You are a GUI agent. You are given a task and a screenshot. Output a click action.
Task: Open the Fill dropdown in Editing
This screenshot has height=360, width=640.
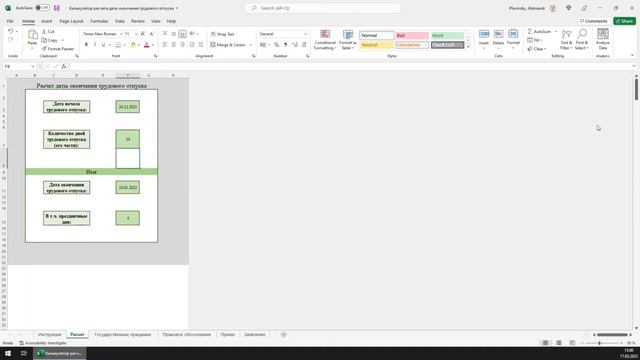(535, 40)
